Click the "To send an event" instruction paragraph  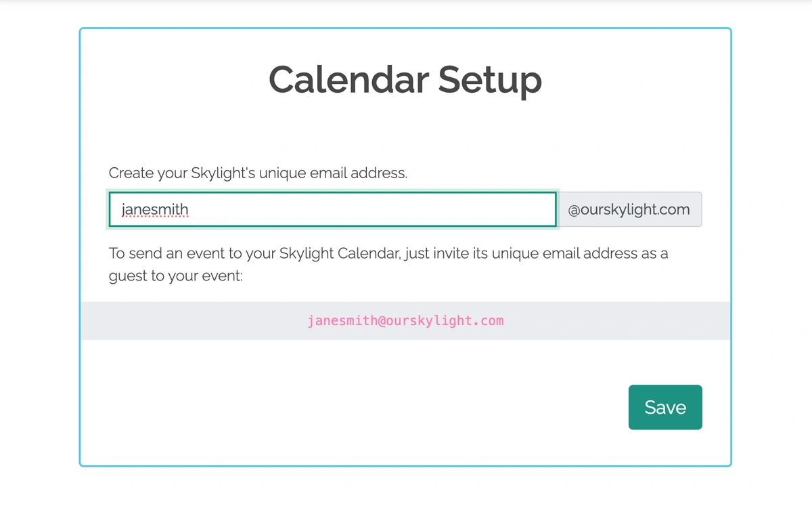pos(388,265)
